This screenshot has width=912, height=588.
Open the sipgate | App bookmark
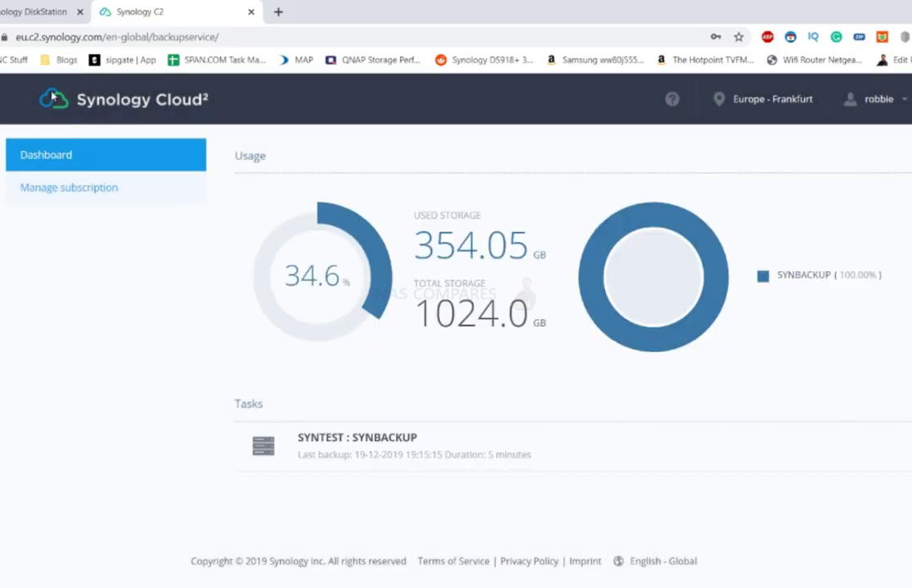(x=122, y=60)
